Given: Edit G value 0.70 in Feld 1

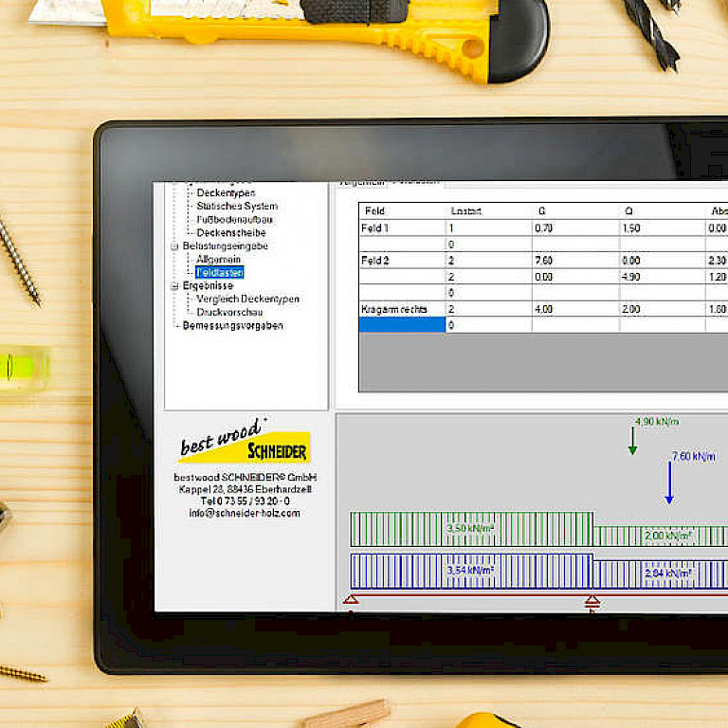Looking at the screenshot, I should point(575,228).
